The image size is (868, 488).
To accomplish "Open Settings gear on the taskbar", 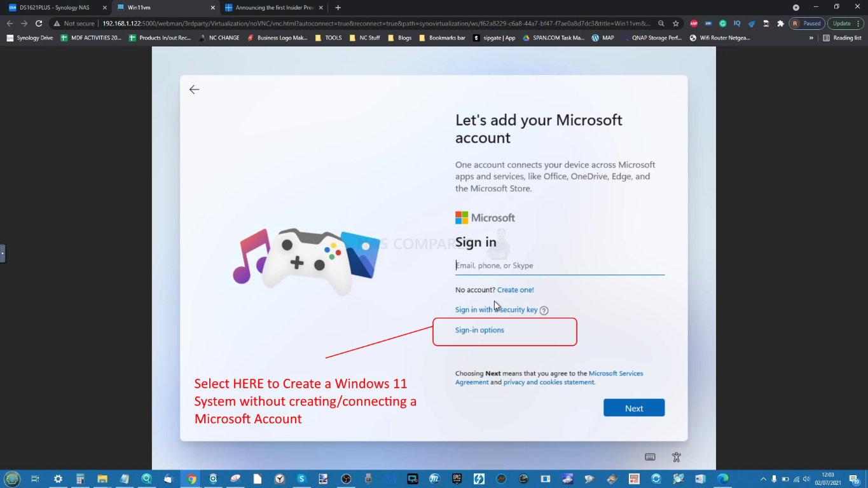I will tap(58, 478).
